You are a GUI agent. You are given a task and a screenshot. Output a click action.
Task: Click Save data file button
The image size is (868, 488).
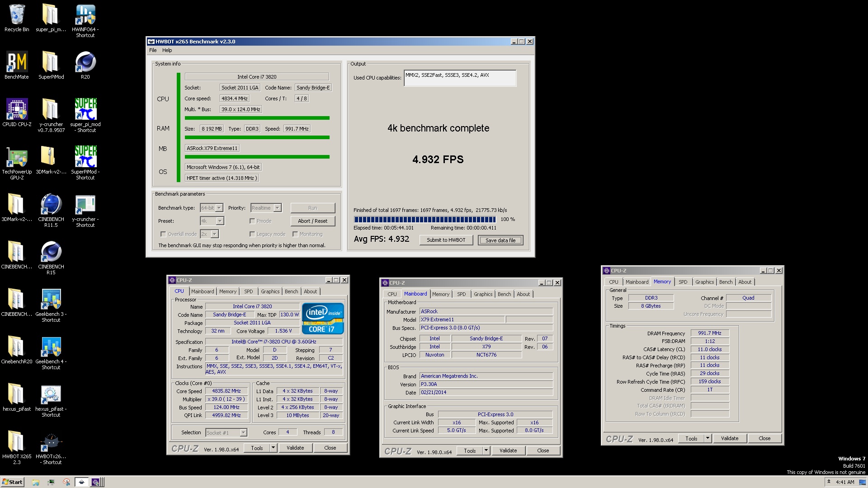tap(500, 240)
